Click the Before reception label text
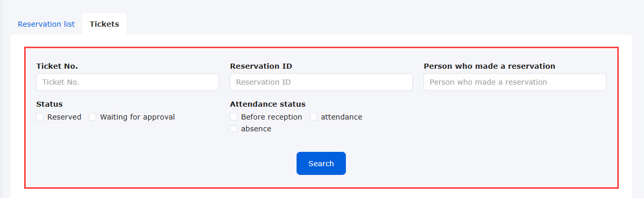This screenshot has width=644, height=198. point(271,117)
